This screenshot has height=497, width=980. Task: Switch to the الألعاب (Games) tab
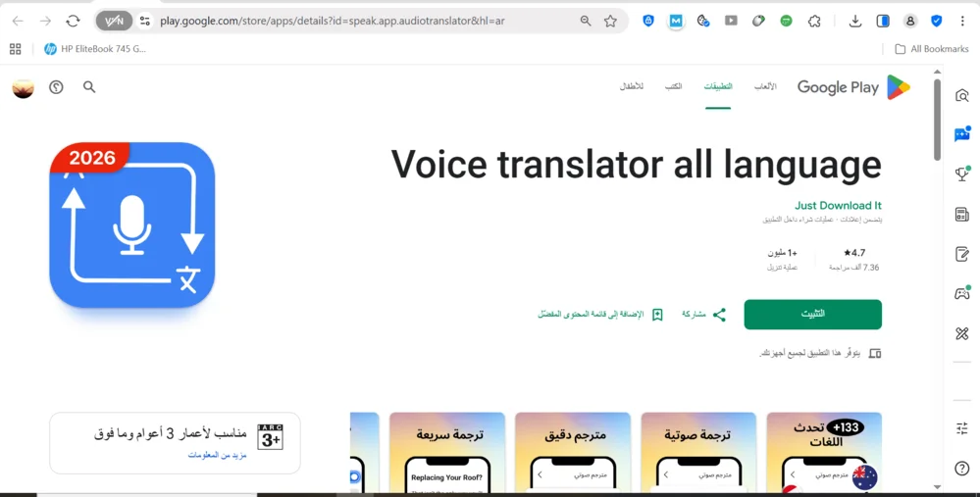[765, 87]
